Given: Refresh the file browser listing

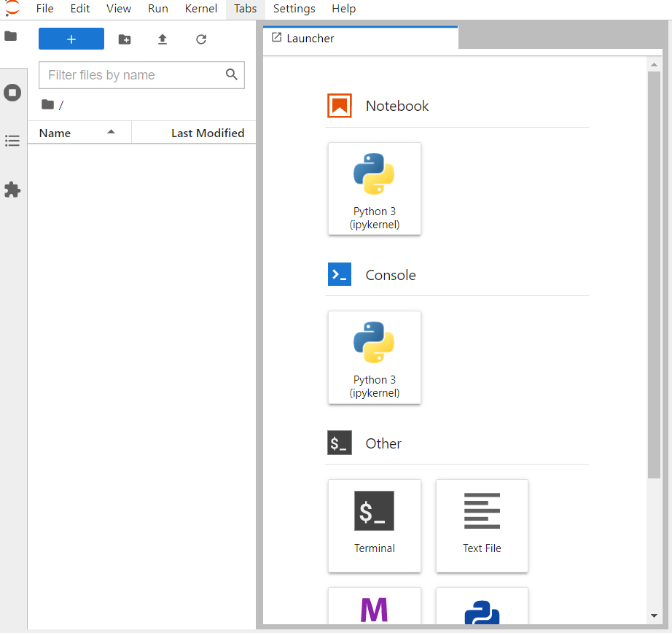Looking at the screenshot, I should click(201, 39).
